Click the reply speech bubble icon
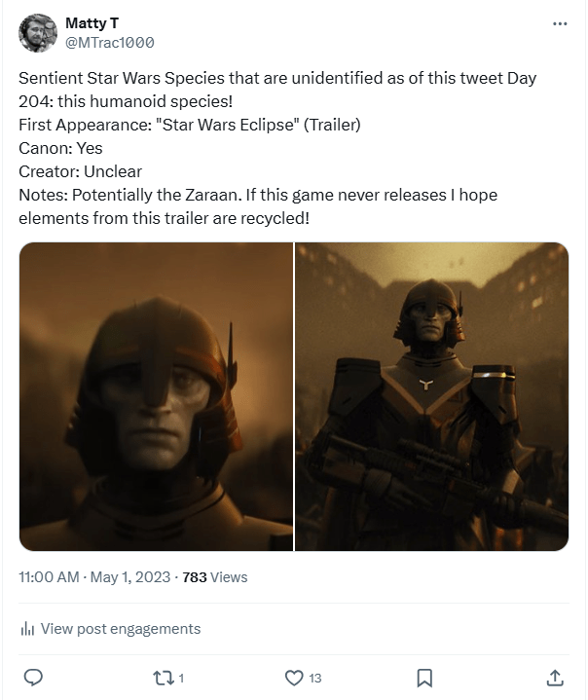Screen dimensions: 588x700 click(32, 678)
